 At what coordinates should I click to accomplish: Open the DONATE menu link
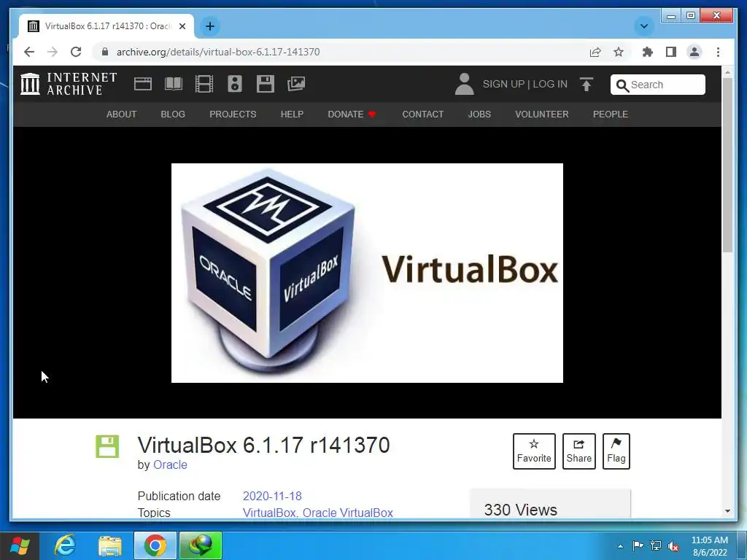[352, 114]
